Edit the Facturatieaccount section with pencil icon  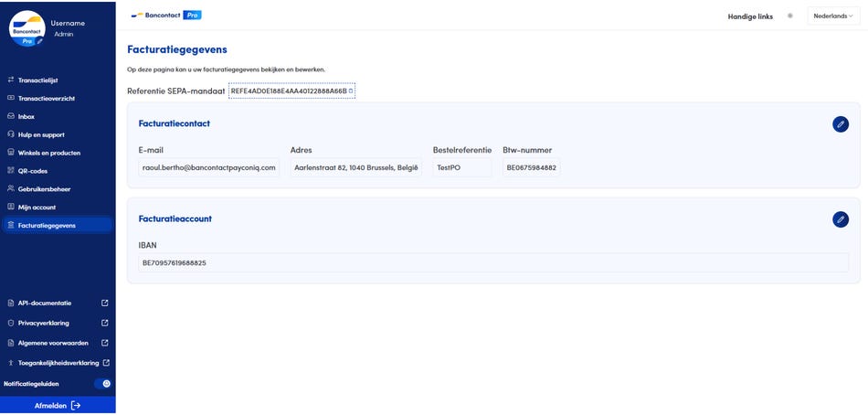[841, 219]
